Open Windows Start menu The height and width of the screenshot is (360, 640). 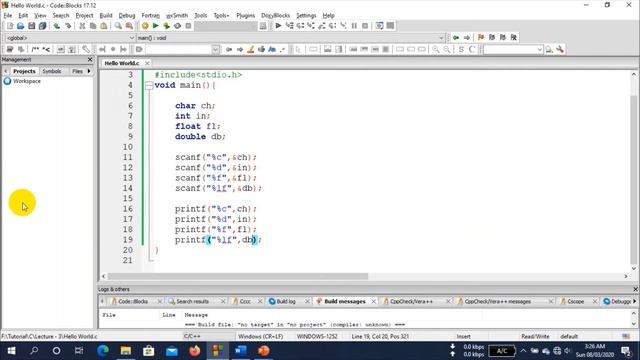coord(11,351)
